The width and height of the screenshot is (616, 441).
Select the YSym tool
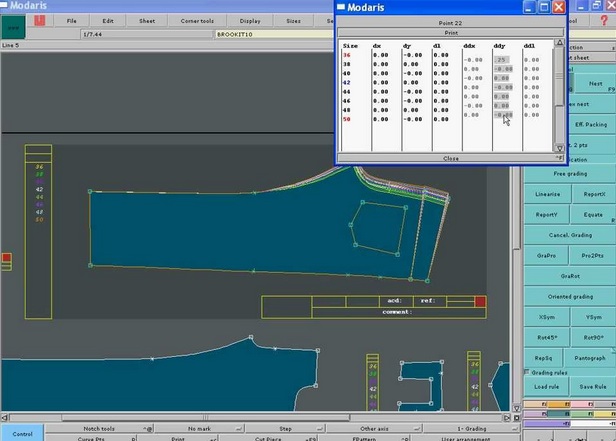point(593,317)
